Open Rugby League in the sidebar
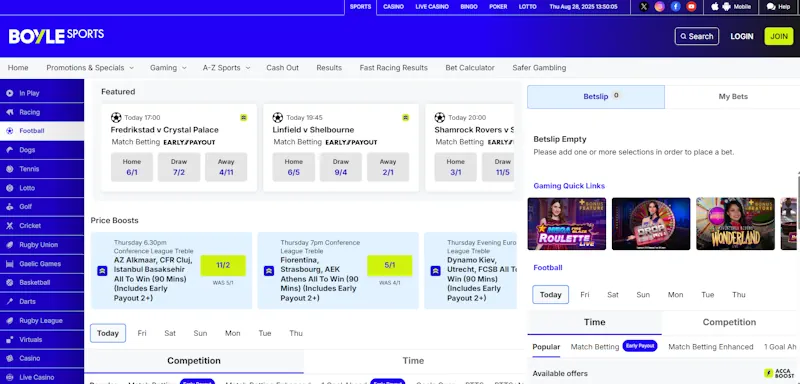Image resolution: width=800 pixels, height=384 pixels. click(42, 321)
